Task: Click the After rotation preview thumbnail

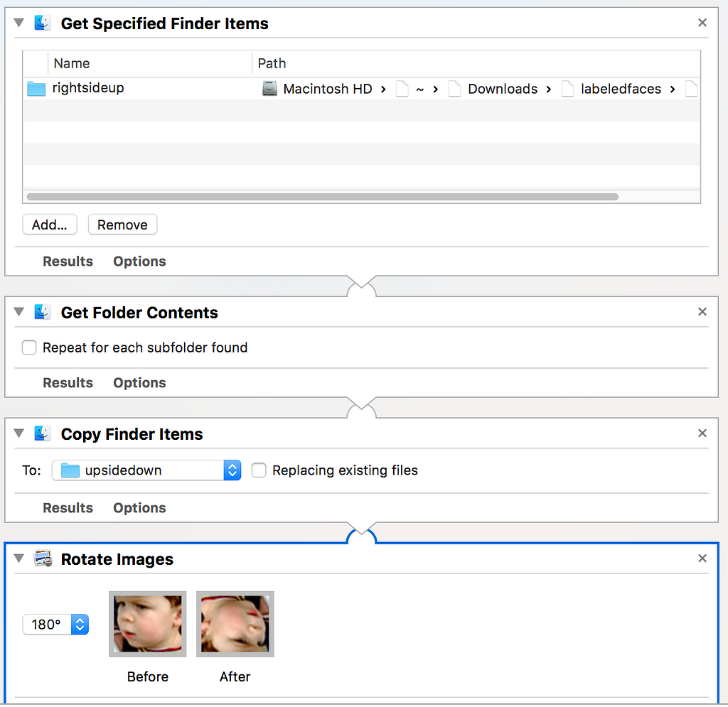Action: click(235, 624)
